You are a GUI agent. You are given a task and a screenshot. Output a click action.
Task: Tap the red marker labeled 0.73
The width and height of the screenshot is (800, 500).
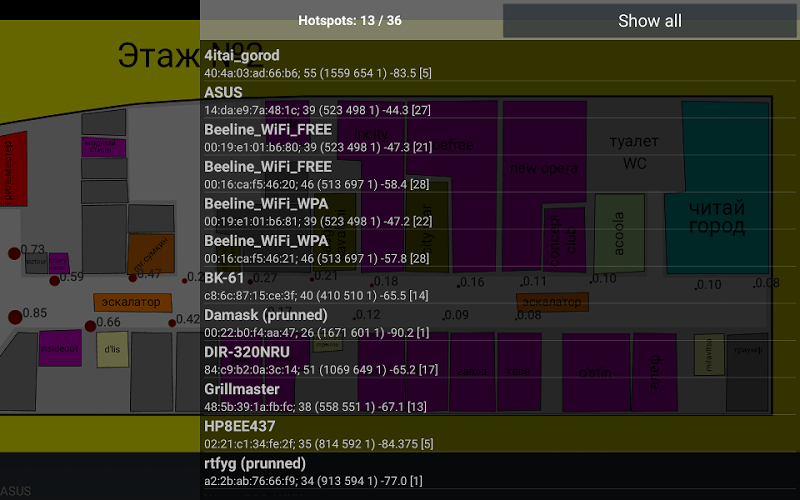click(14, 253)
